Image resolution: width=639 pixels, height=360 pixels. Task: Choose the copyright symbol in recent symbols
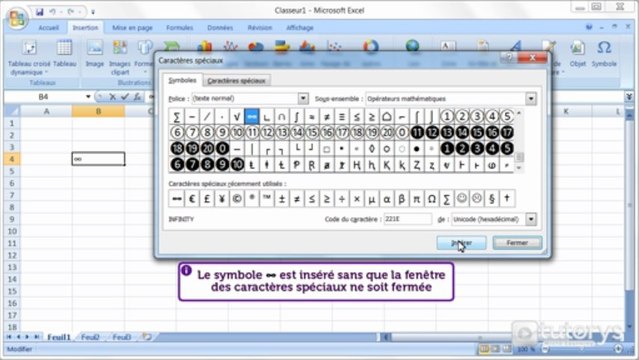click(x=236, y=199)
